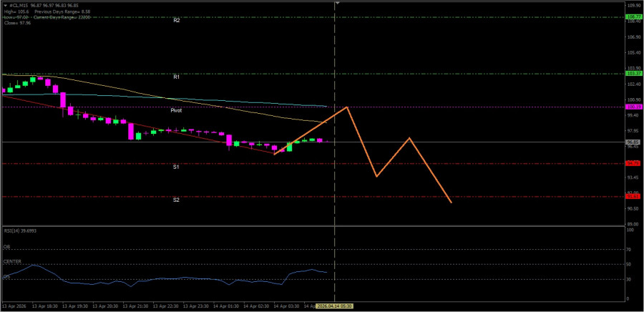This screenshot has width=644, height=312.
Task: Select the R1 resistance level label
Action: (176, 77)
